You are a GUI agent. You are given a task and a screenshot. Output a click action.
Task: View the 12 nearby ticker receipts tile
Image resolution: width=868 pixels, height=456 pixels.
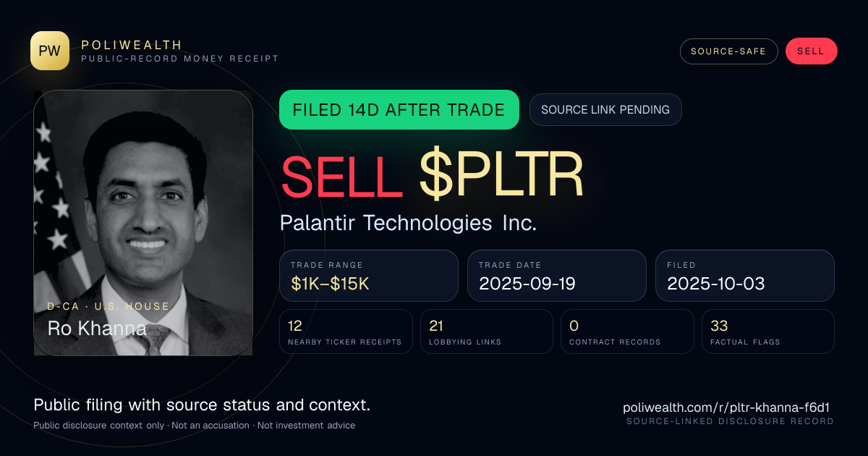click(346, 332)
